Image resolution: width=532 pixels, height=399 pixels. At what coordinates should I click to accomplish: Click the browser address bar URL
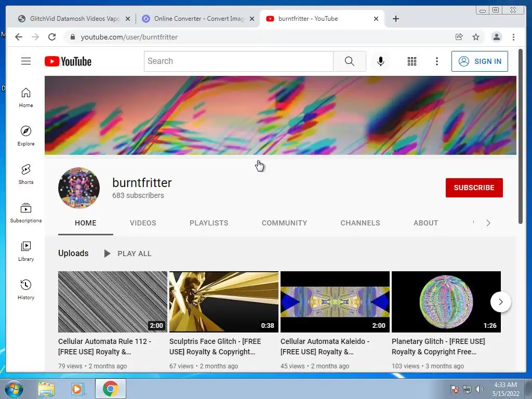coord(129,37)
